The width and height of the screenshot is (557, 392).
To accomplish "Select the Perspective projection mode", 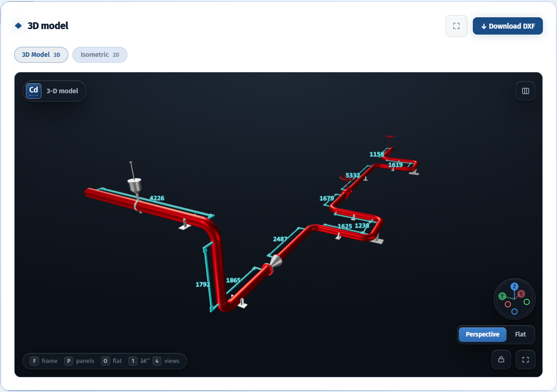I will coord(482,334).
